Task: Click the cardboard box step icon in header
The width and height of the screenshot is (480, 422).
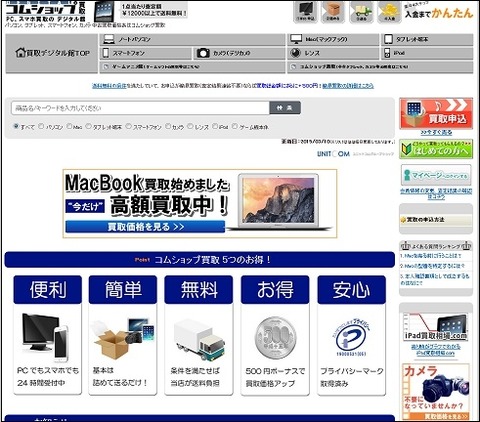Action: tap(333, 13)
